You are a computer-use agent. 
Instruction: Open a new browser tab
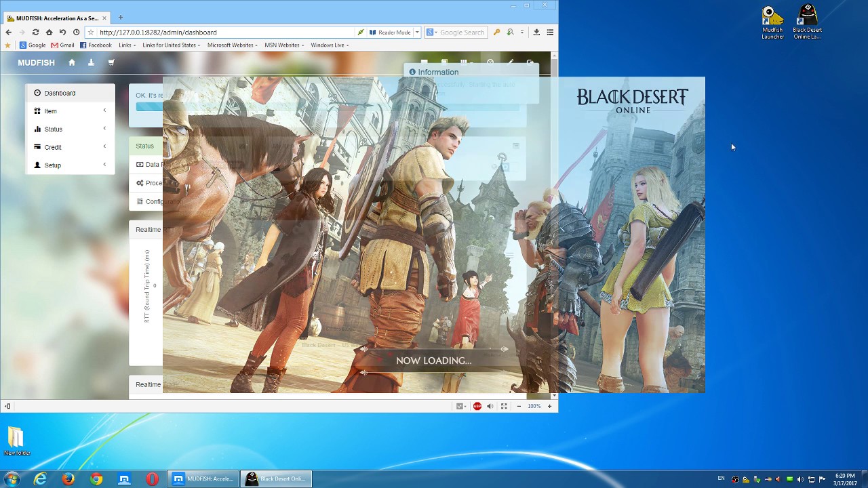(x=120, y=18)
